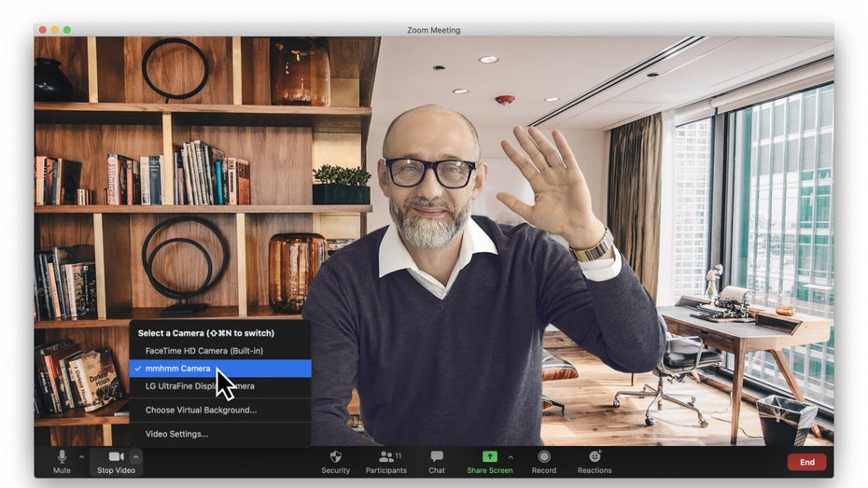The height and width of the screenshot is (488, 868).
Task: Minimize the window with the yellow button
Action: pos(55,30)
